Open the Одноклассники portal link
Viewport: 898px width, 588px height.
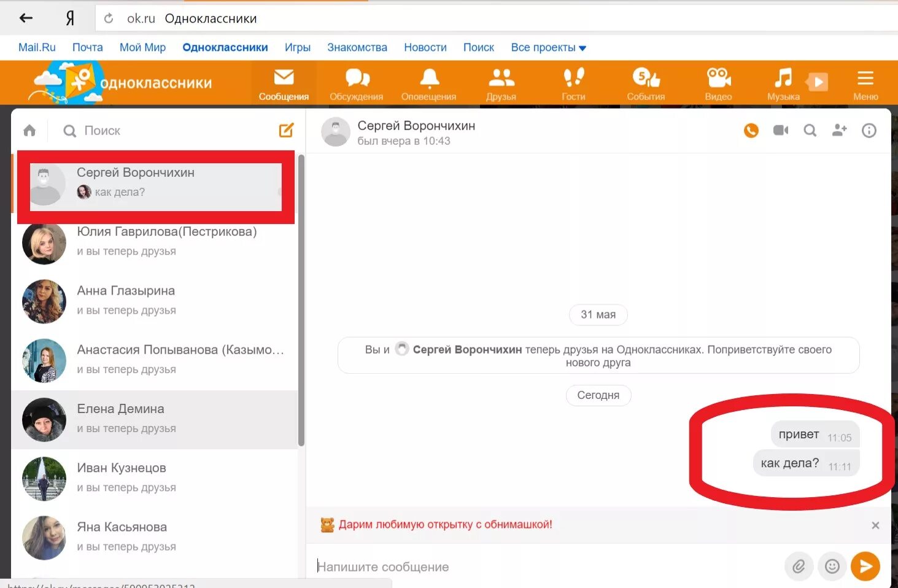point(225,47)
